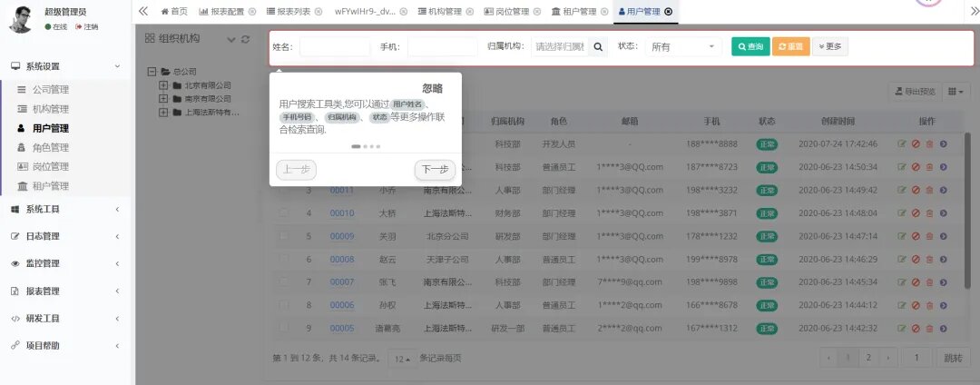Click the red disable icon for user 00010
The width and height of the screenshot is (980, 385).
pos(916,213)
